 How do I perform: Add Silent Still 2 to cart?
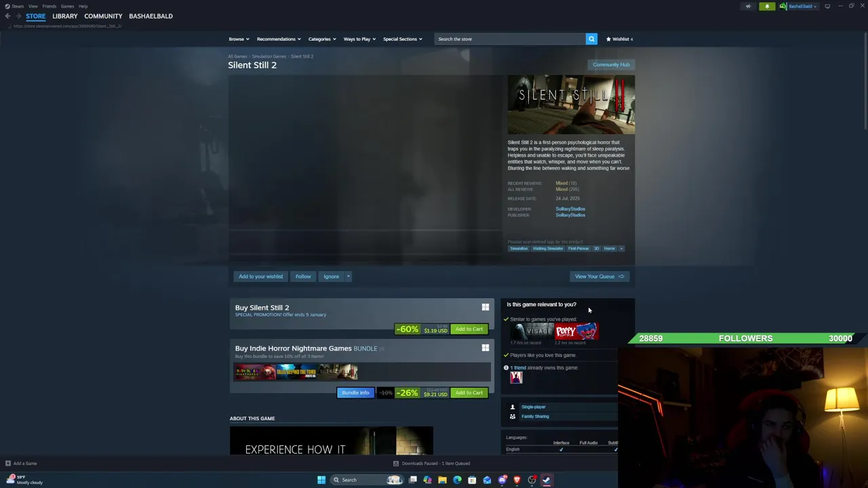469,329
